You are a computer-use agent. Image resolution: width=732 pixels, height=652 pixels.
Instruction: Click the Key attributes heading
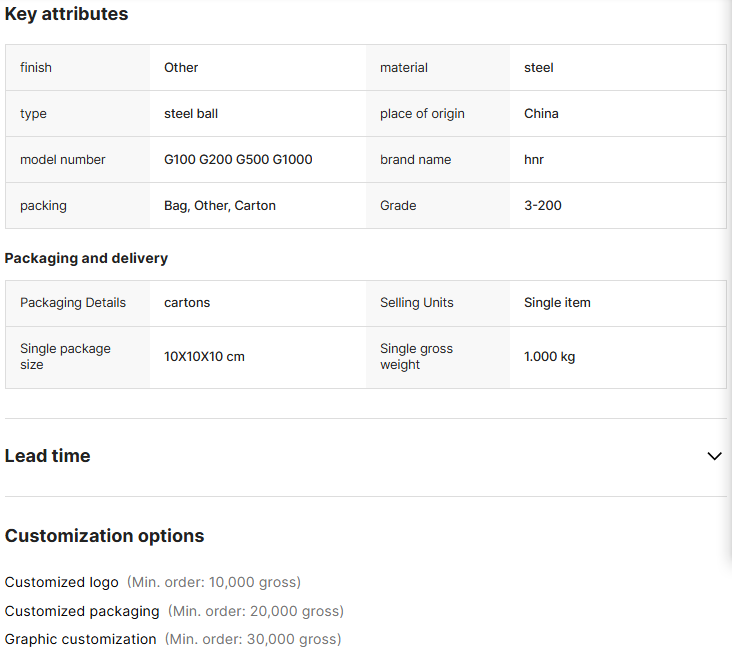point(67,14)
